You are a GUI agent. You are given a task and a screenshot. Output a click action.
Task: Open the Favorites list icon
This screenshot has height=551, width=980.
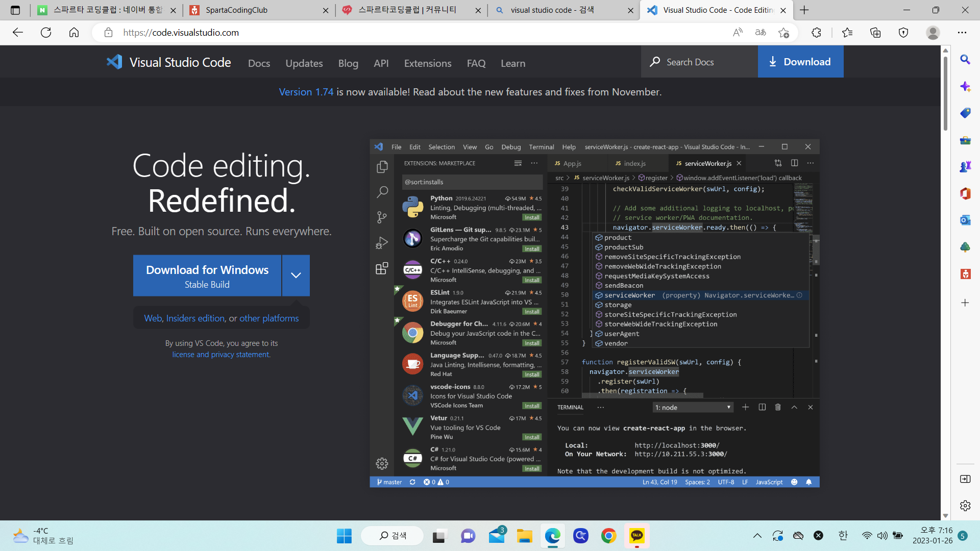click(847, 33)
